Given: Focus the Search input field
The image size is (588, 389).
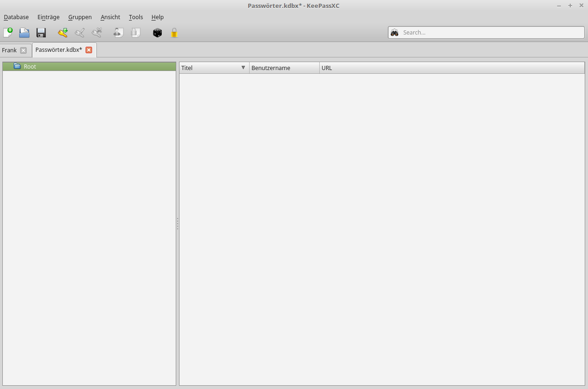Looking at the screenshot, I should tap(486, 33).
